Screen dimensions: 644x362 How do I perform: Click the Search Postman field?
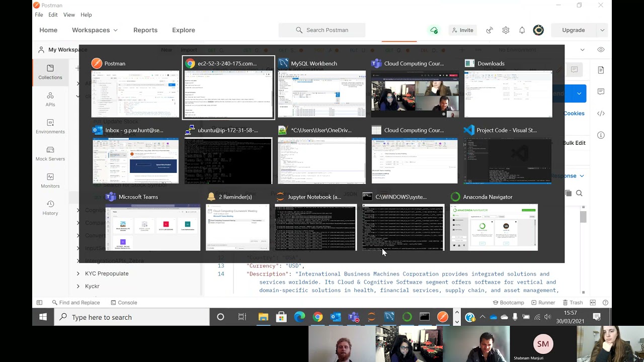pyautogui.click(x=322, y=30)
